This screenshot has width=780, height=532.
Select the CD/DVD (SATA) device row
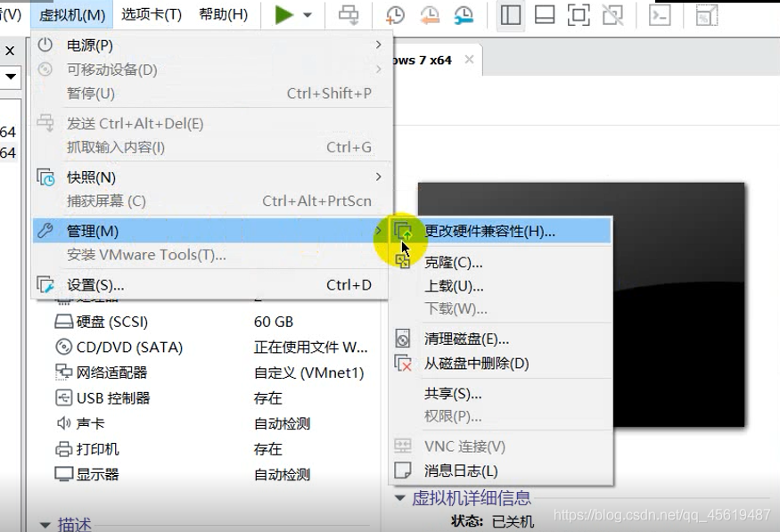pyautogui.click(x=212, y=347)
